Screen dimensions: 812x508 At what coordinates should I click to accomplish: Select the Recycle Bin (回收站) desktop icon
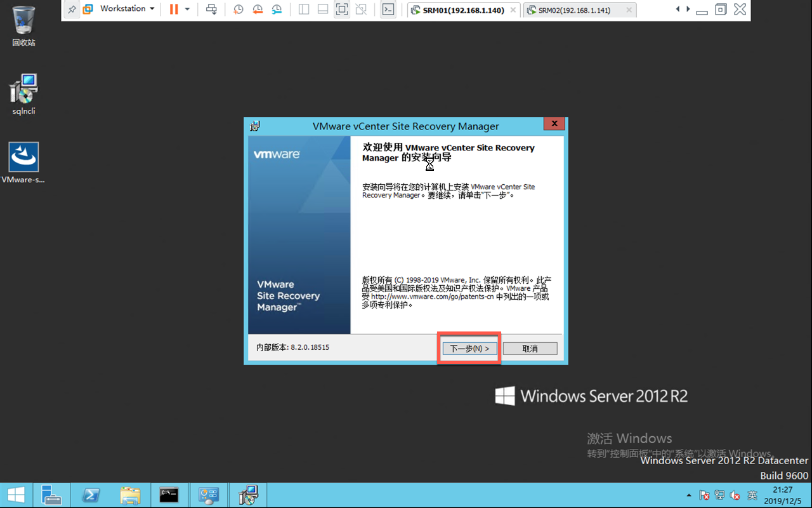[23, 26]
